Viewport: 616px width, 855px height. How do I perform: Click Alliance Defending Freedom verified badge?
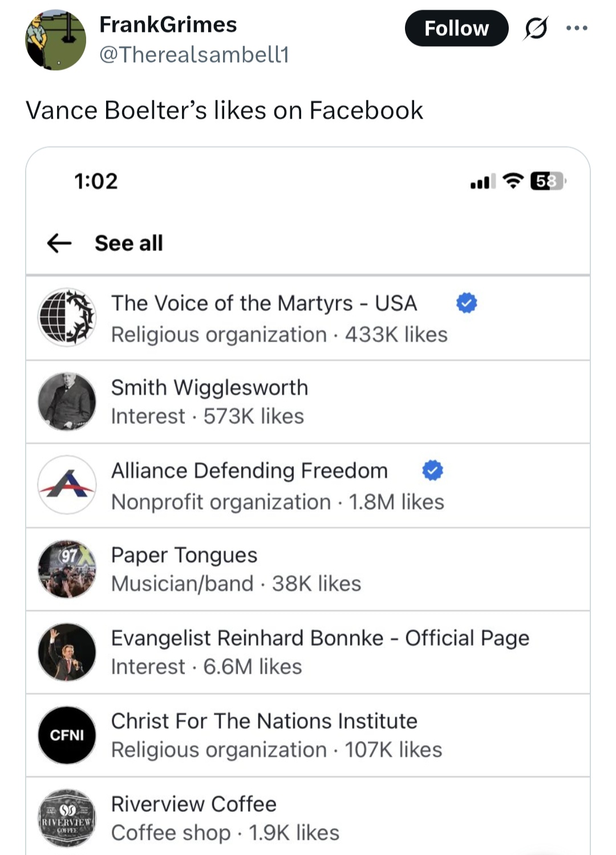click(x=433, y=471)
